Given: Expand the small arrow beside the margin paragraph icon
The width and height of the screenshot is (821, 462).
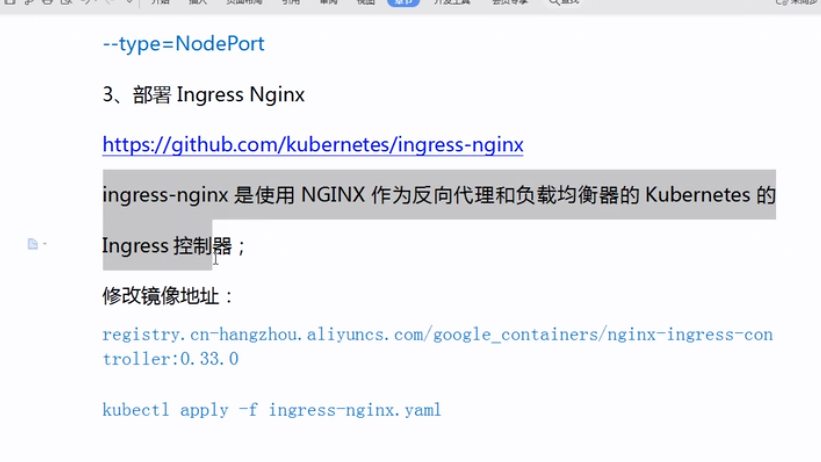Looking at the screenshot, I should (x=45, y=244).
